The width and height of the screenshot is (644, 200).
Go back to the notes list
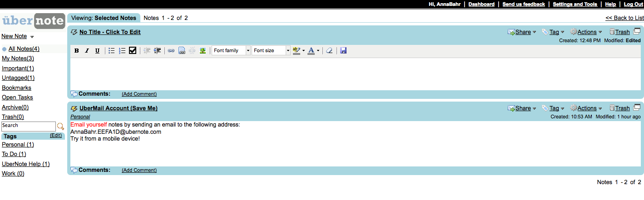tap(624, 18)
